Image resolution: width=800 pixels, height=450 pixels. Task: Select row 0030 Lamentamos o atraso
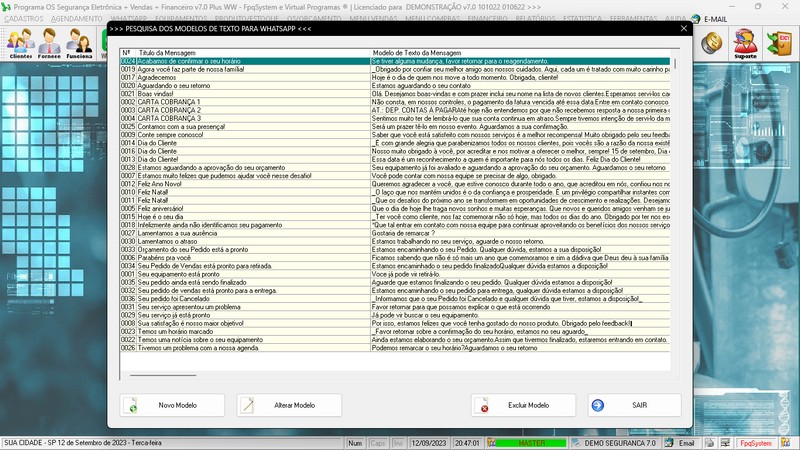pos(395,241)
